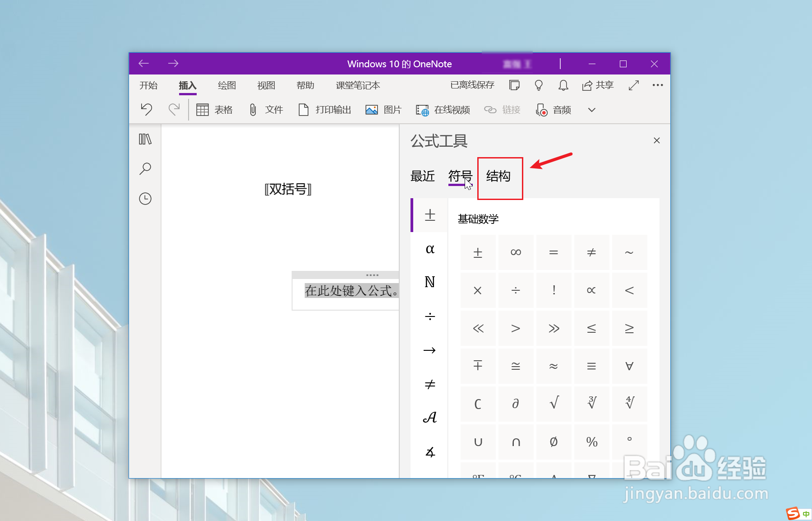Click the 〚双括号〛 page title
The height and width of the screenshot is (521, 812).
click(x=288, y=189)
